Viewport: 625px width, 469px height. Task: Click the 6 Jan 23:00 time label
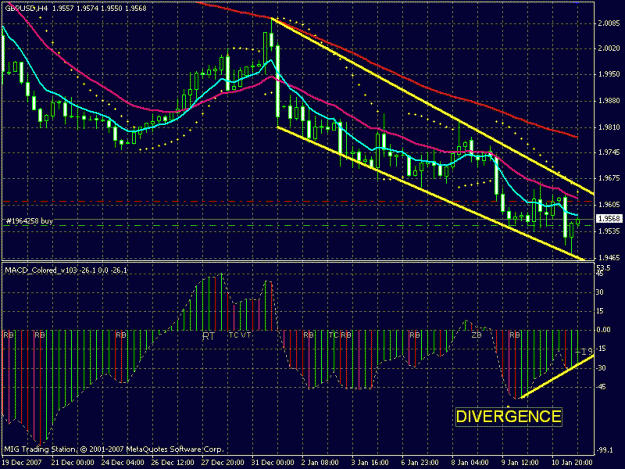tap(420, 463)
